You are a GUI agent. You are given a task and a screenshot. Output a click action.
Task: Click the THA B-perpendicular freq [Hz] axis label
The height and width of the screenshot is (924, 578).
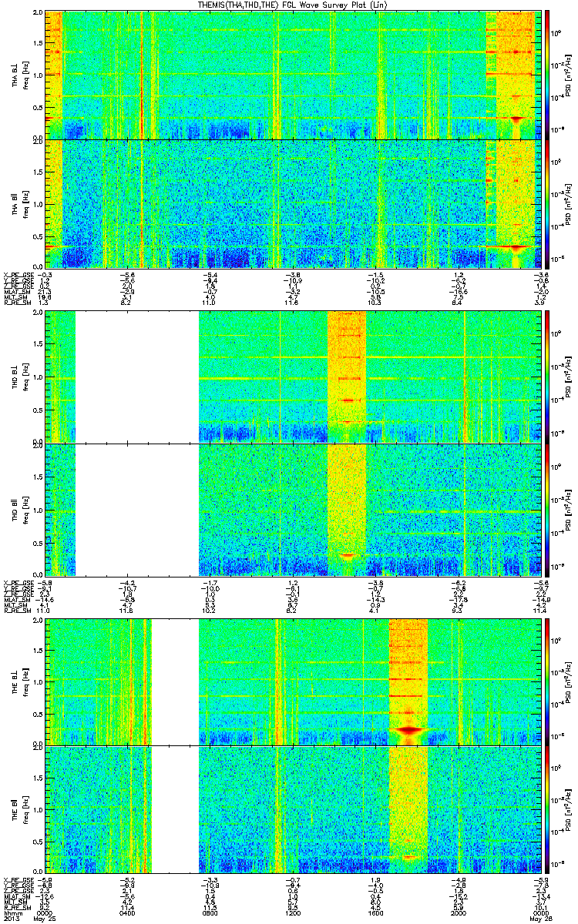(25, 75)
